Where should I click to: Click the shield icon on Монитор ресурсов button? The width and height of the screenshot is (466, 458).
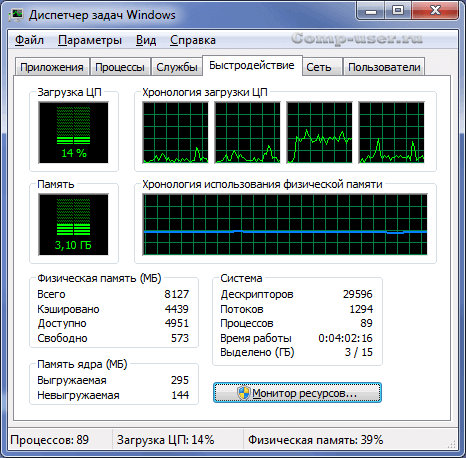point(244,393)
